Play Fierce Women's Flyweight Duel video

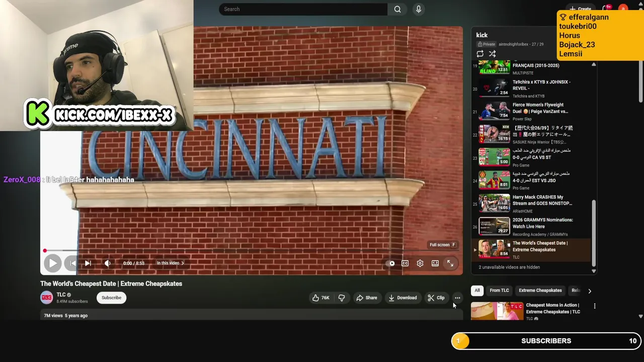click(532, 111)
